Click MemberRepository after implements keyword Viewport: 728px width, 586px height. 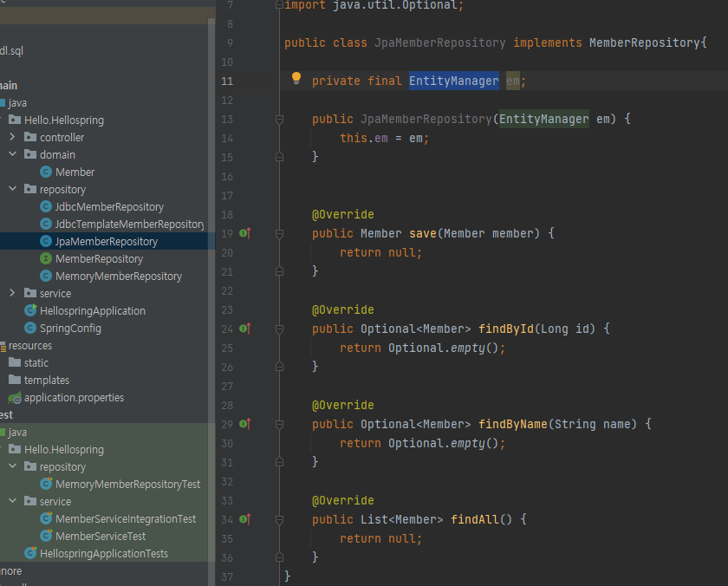pyautogui.click(x=645, y=42)
